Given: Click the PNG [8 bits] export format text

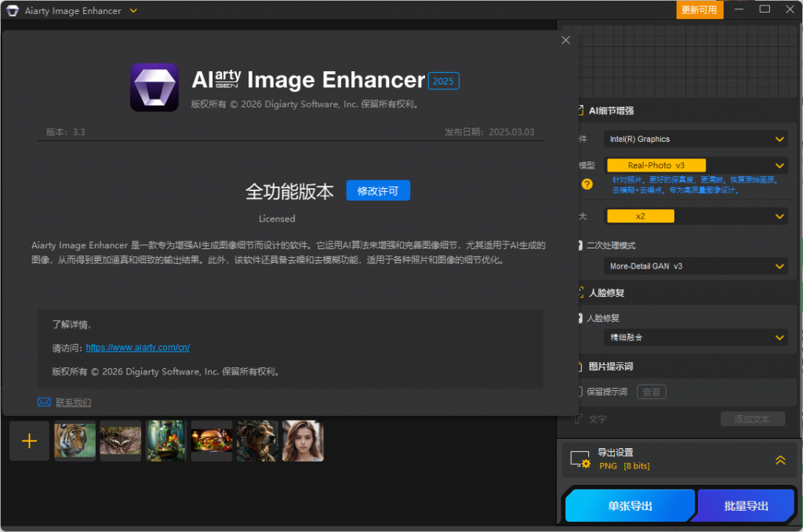Looking at the screenshot, I should click(x=624, y=466).
